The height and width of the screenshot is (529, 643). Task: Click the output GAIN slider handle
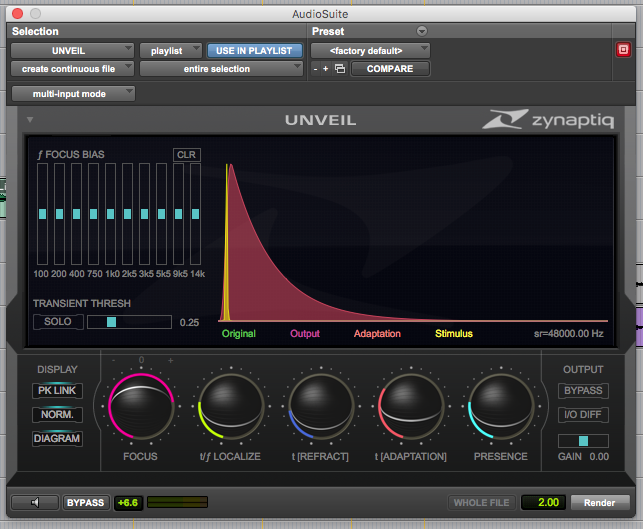point(583,441)
